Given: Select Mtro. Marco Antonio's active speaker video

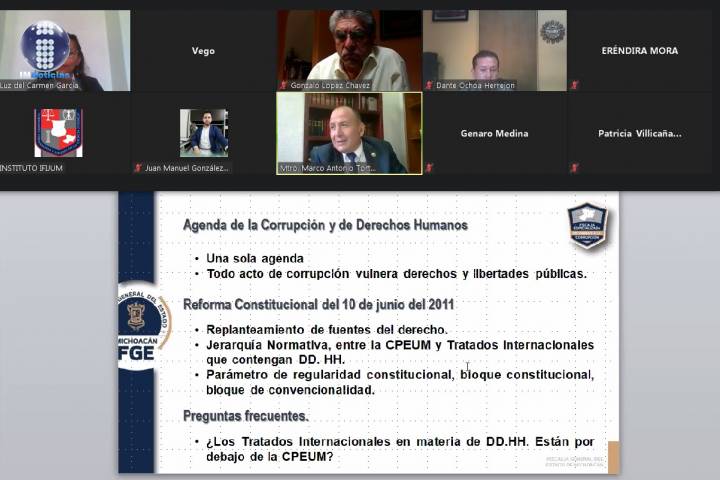Looking at the screenshot, I should [x=348, y=131].
